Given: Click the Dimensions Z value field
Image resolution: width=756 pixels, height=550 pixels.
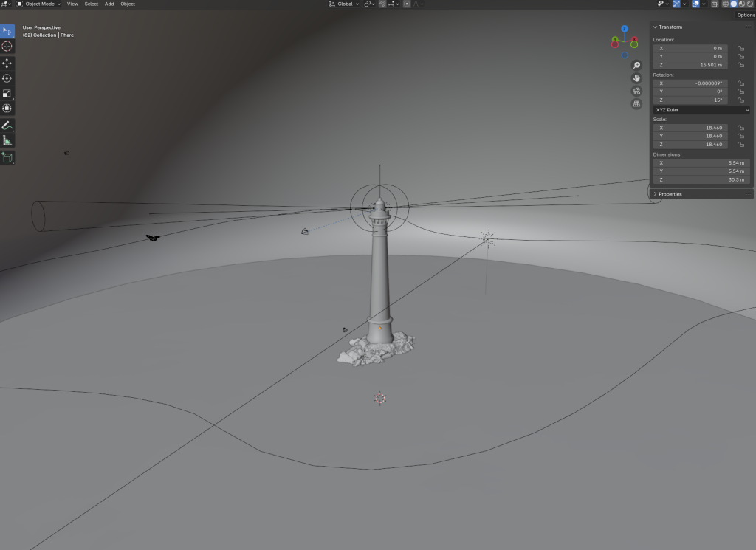Looking at the screenshot, I should 701,179.
